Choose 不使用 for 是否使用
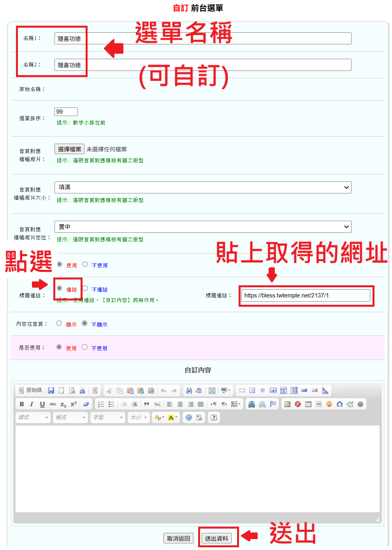392x550 pixels. click(x=84, y=347)
